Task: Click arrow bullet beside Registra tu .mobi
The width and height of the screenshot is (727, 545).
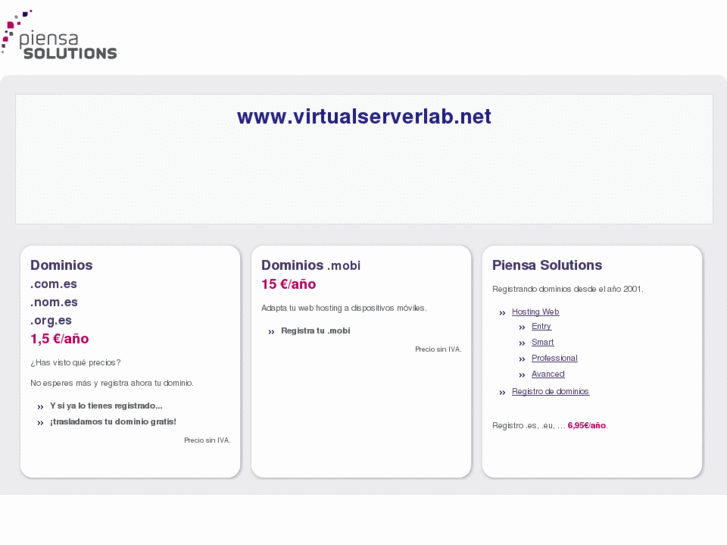Action: click(271, 332)
